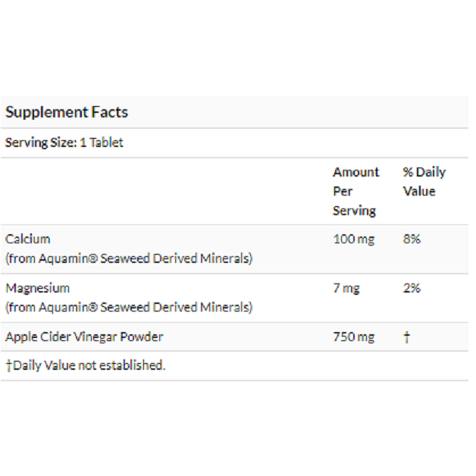476x476 pixels.
Task: Click the 750 mg amount
Action: pyautogui.click(x=353, y=337)
